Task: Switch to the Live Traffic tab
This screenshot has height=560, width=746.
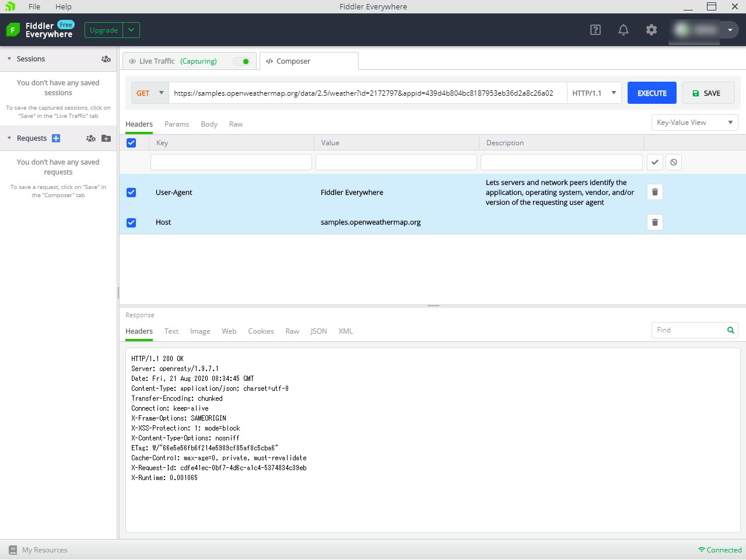Action: coord(189,61)
